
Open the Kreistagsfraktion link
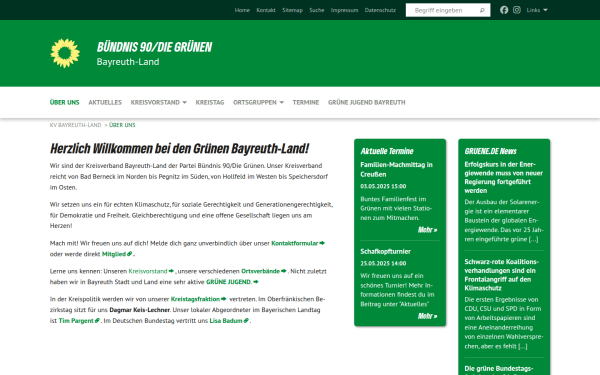(x=198, y=299)
